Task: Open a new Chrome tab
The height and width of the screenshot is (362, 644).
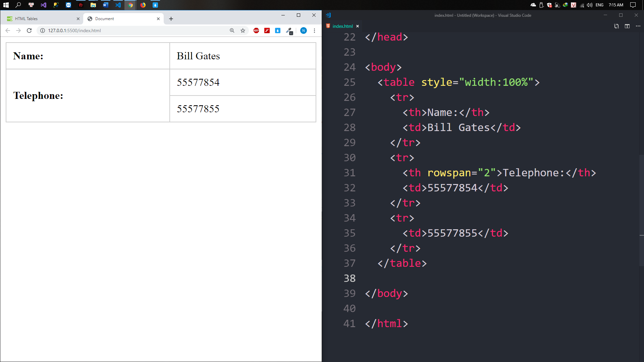Action: pyautogui.click(x=171, y=19)
